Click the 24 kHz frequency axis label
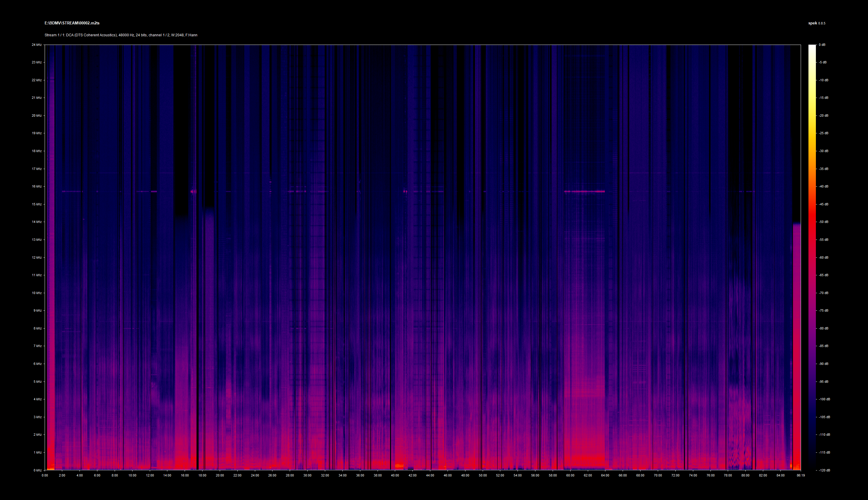The image size is (868, 500). (x=37, y=45)
